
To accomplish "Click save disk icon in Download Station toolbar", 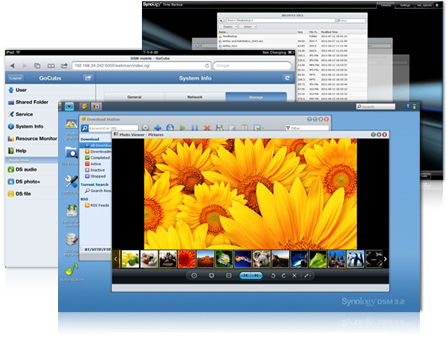I will (x=219, y=128).
